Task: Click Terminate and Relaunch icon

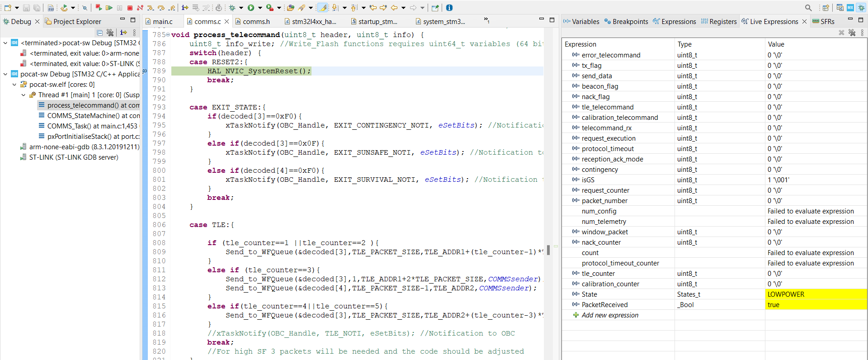Action: pos(99,8)
